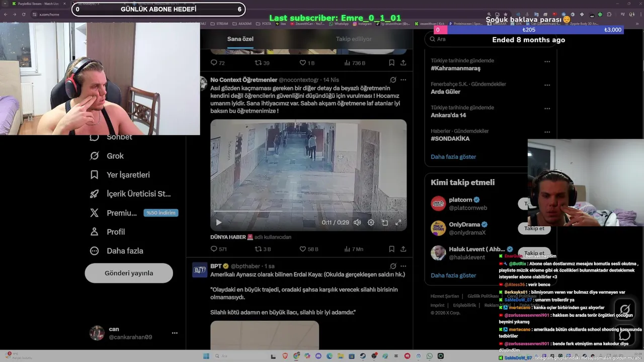The image size is (644, 362).
Task: Open Grok from the left sidebar
Action: click(107, 156)
